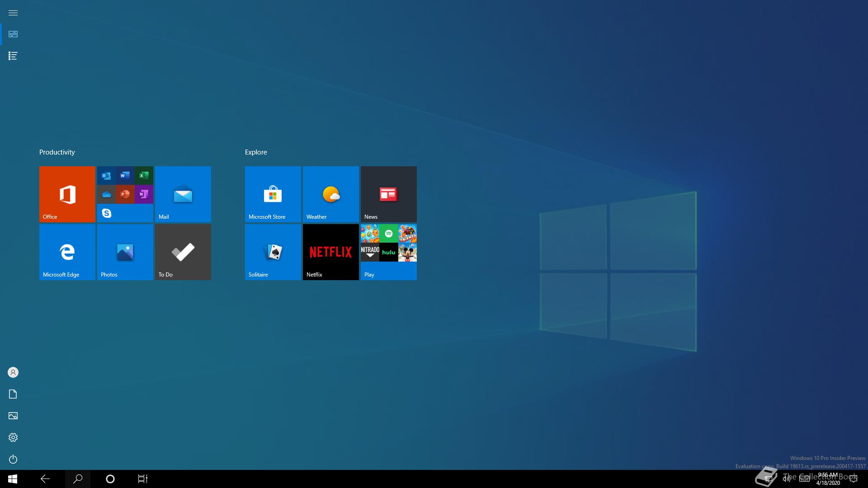Click the Windows Start button
Screen dimensions: 868x488
(13, 479)
